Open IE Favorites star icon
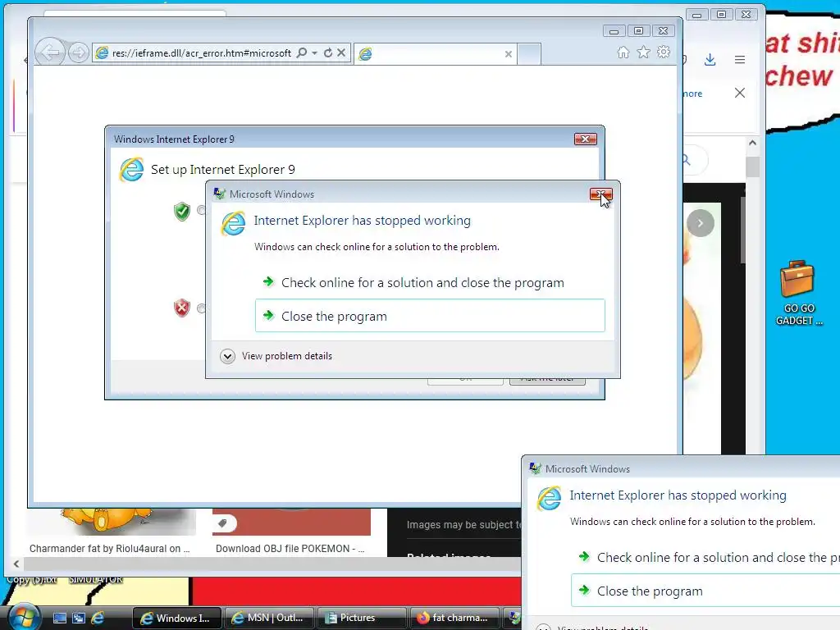Screen dimensions: 840x630 tap(643, 52)
